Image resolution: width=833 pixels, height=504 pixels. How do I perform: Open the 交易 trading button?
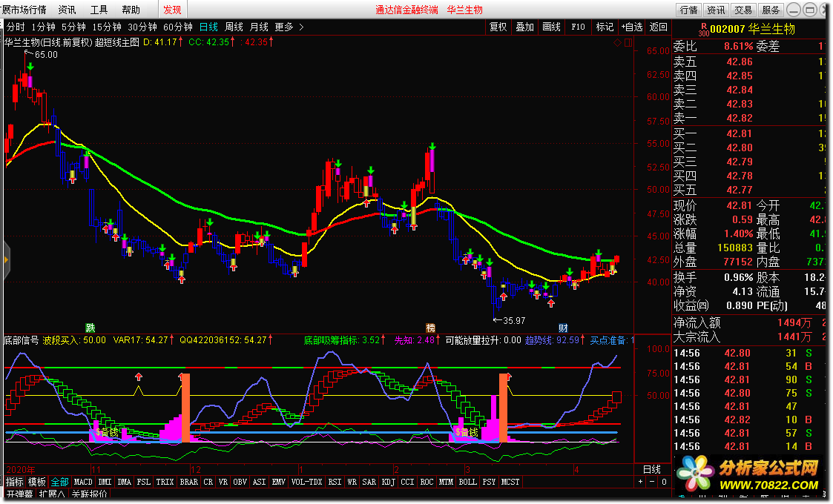point(743,10)
